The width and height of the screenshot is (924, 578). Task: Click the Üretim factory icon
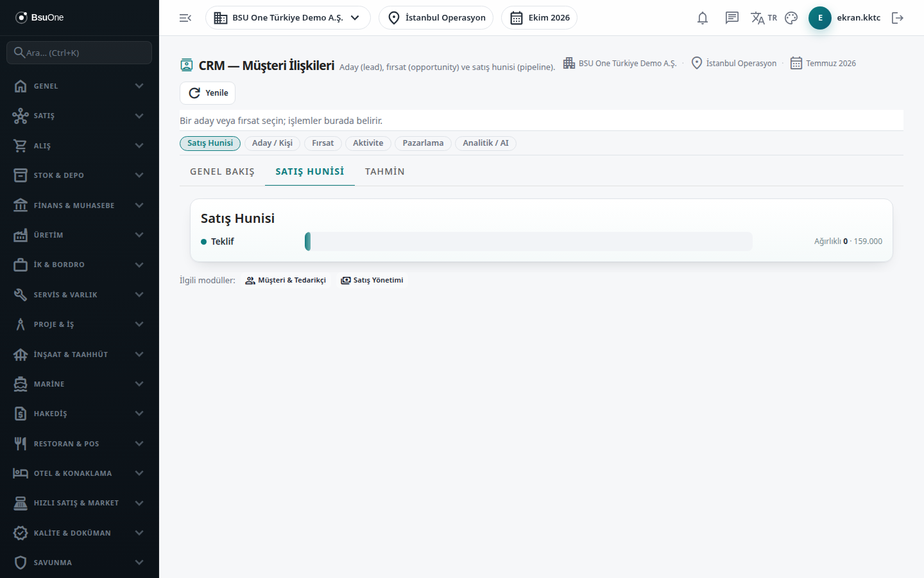click(x=21, y=235)
